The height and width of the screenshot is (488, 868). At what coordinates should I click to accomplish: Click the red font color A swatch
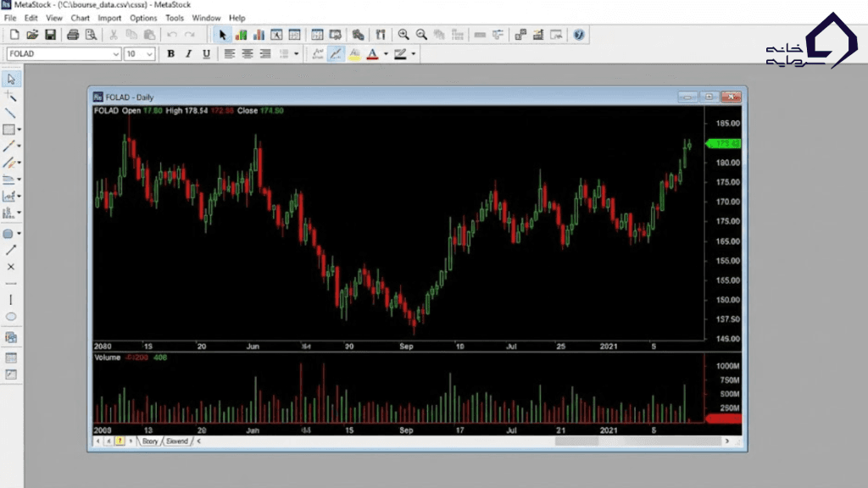pos(372,53)
